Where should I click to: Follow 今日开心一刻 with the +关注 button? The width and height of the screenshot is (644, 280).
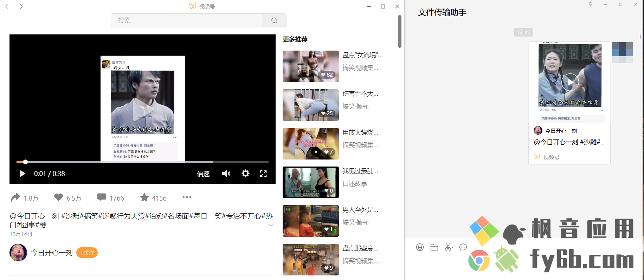87,253
